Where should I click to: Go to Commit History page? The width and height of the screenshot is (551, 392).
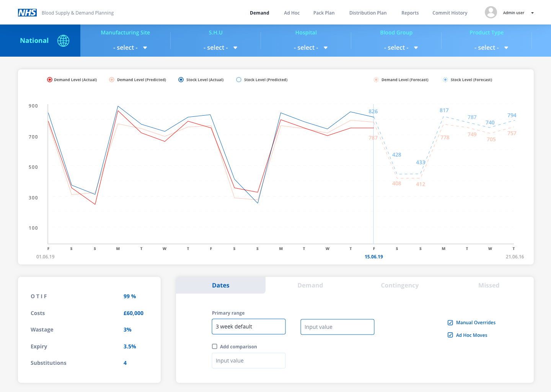(450, 13)
